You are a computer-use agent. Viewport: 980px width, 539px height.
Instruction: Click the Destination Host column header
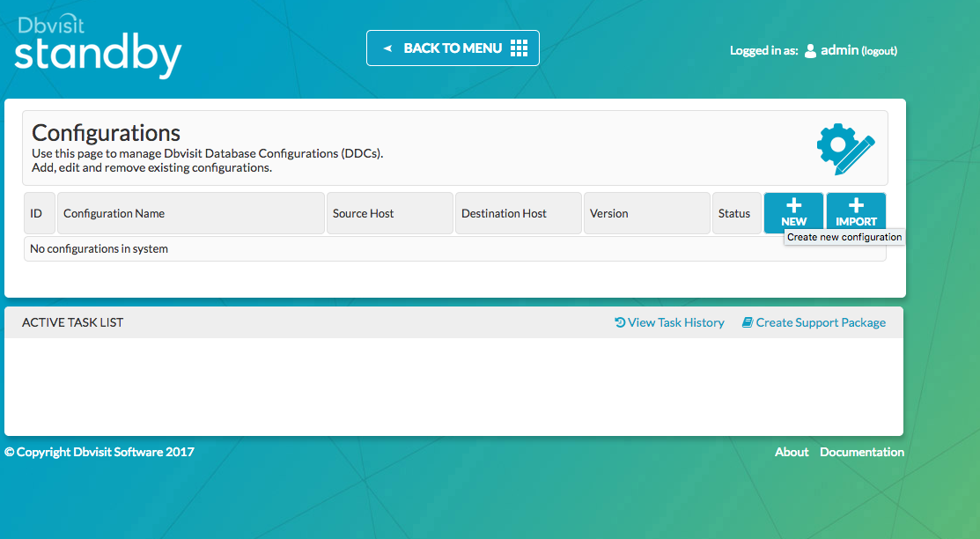518,213
